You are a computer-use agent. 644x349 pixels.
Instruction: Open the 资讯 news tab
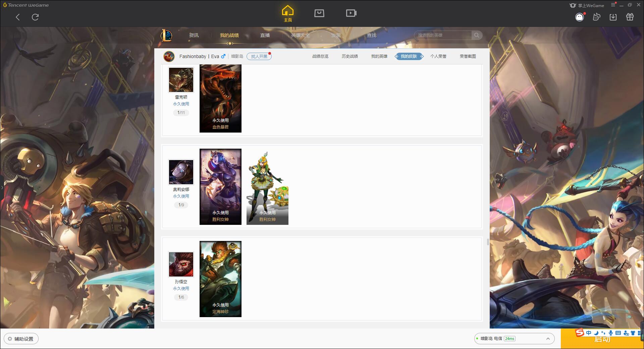194,35
